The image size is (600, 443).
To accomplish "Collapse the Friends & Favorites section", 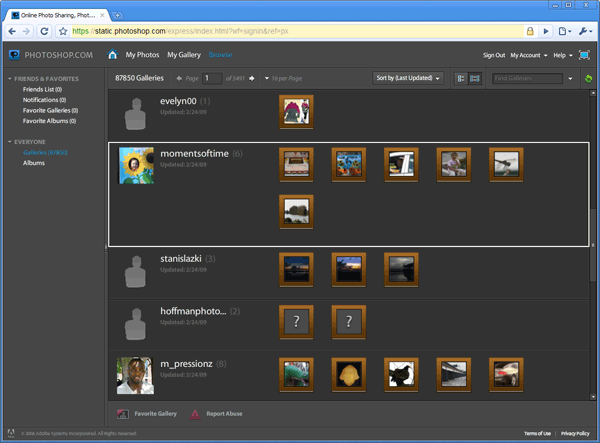I will point(10,79).
